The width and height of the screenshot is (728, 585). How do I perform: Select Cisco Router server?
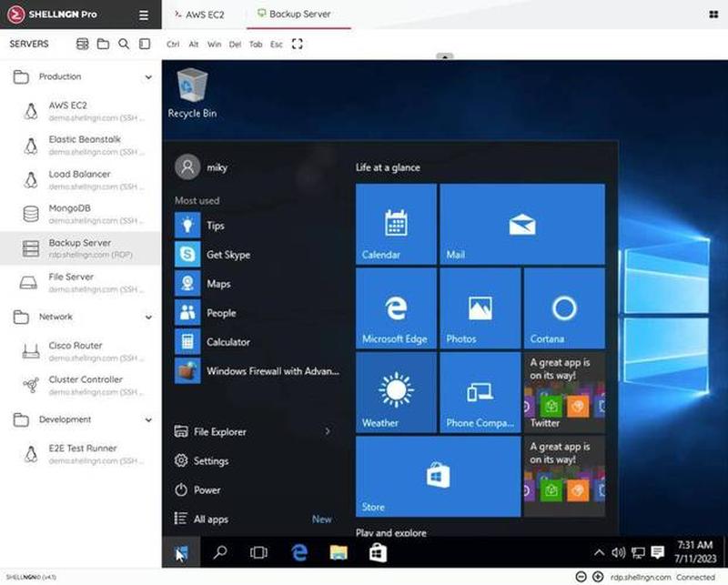[x=80, y=351]
